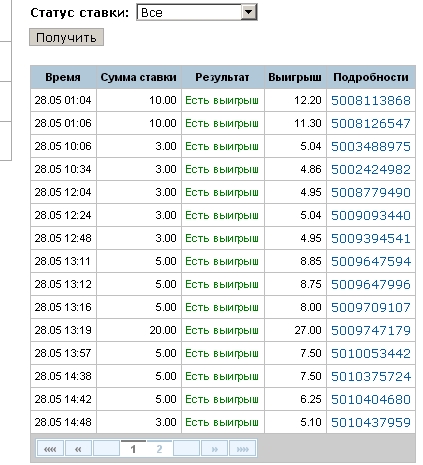Click the Результат column header
Viewport: 423px width, 465px height.
click(x=222, y=77)
